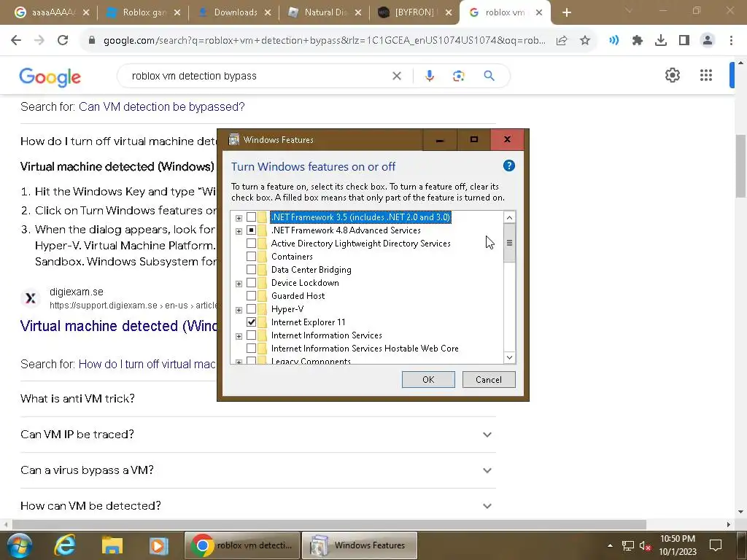Enable Data Center Bridging checkbox
Screen dimensions: 747x560
251,270
